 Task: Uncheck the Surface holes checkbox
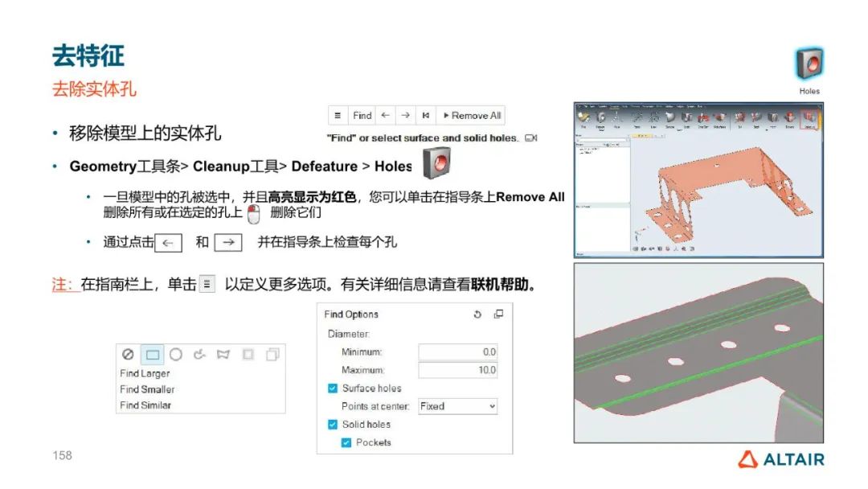click(333, 388)
